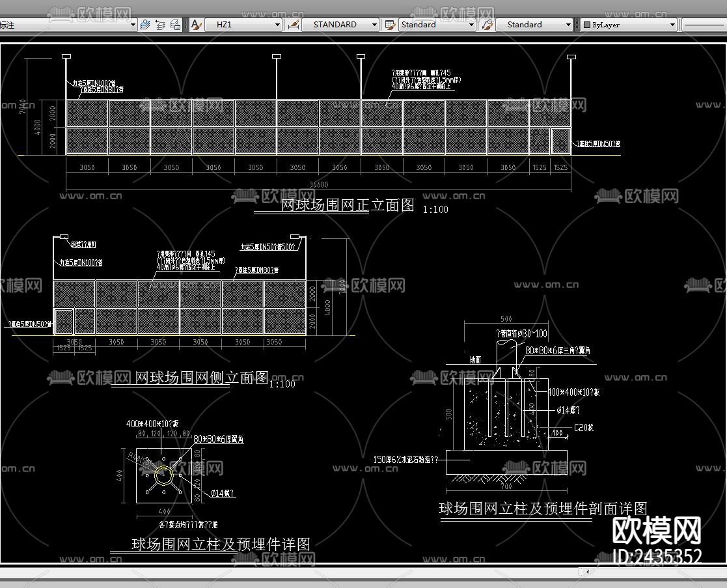Image resolution: width=727 pixels, height=588 pixels.
Task: Expand the Standard table style dropdown
Action: click(x=471, y=25)
